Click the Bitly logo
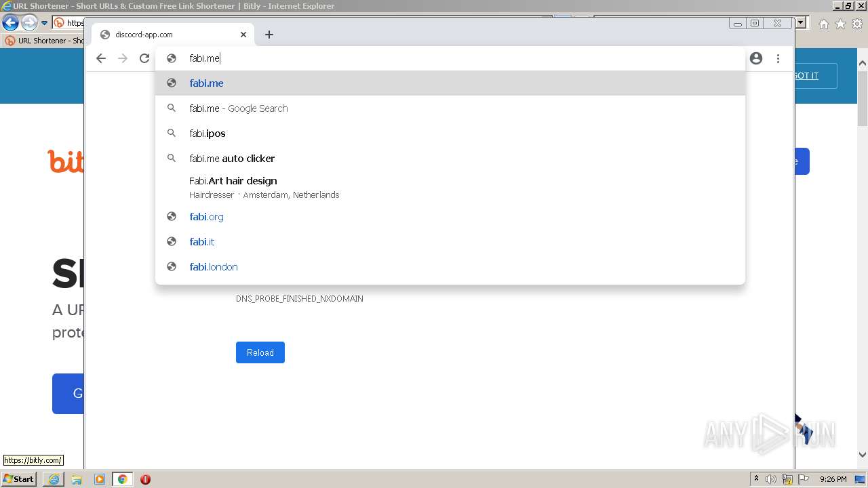This screenshot has width=868, height=488. pos(66,161)
